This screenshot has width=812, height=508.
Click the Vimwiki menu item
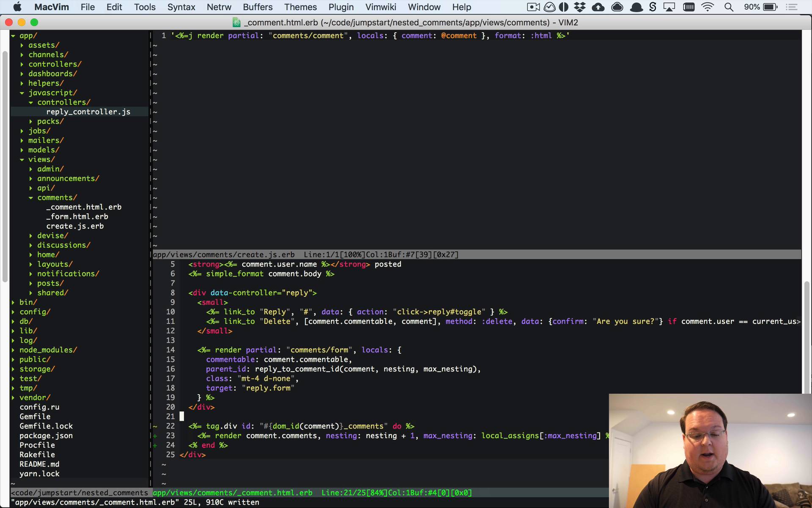(381, 7)
